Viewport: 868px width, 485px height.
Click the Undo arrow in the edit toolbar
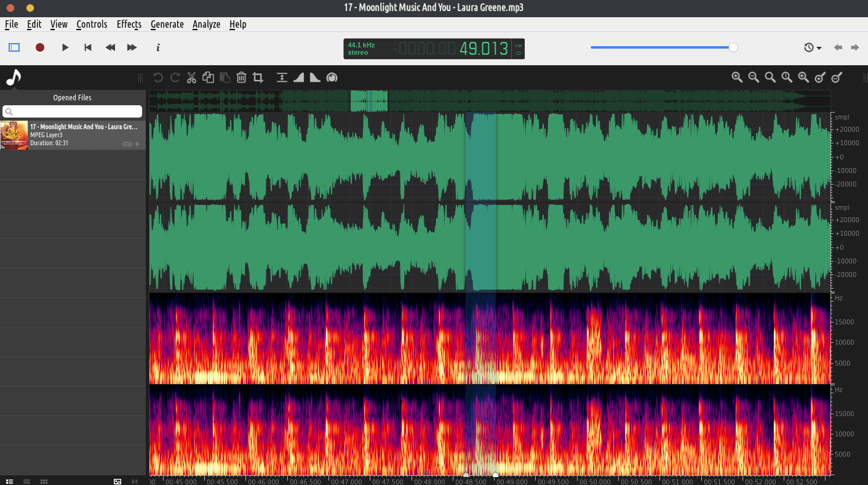click(158, 78)
